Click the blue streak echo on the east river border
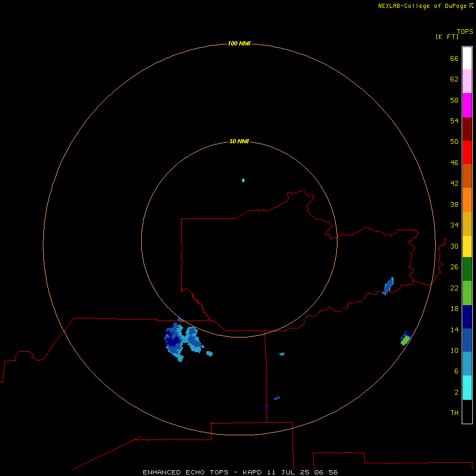 (x=389, y=286)
